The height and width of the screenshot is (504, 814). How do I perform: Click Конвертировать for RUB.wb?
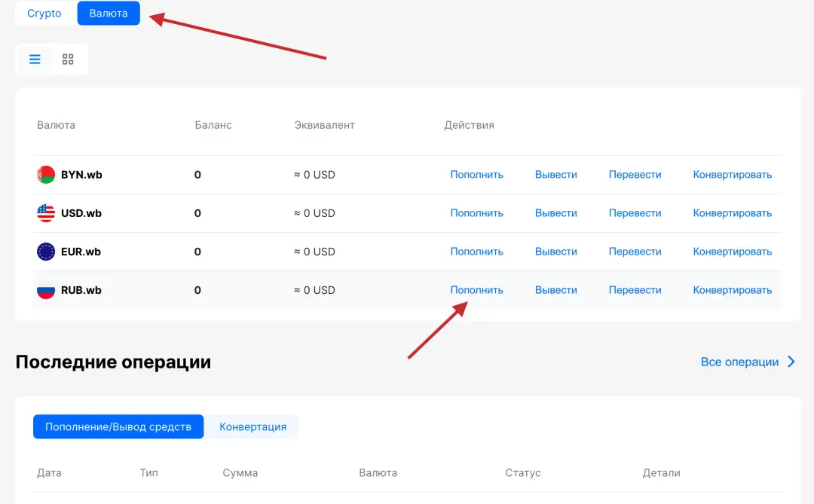pos(732,290)
